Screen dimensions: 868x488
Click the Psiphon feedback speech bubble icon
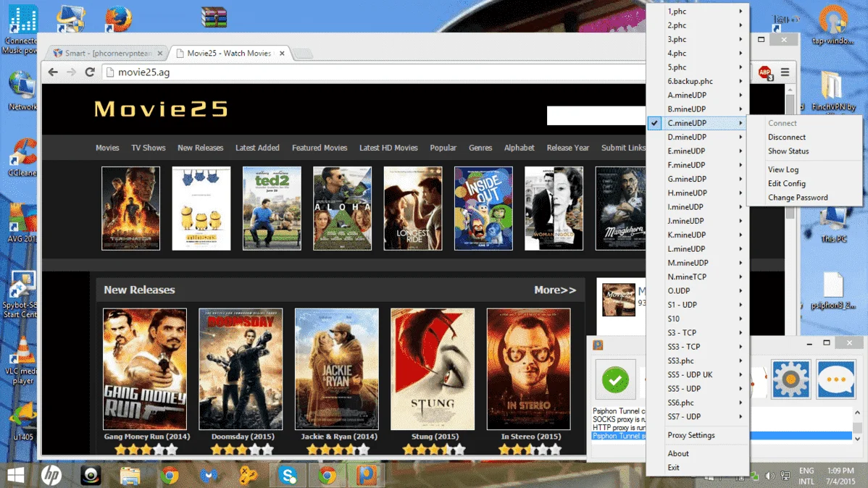[x=836, y=379]
